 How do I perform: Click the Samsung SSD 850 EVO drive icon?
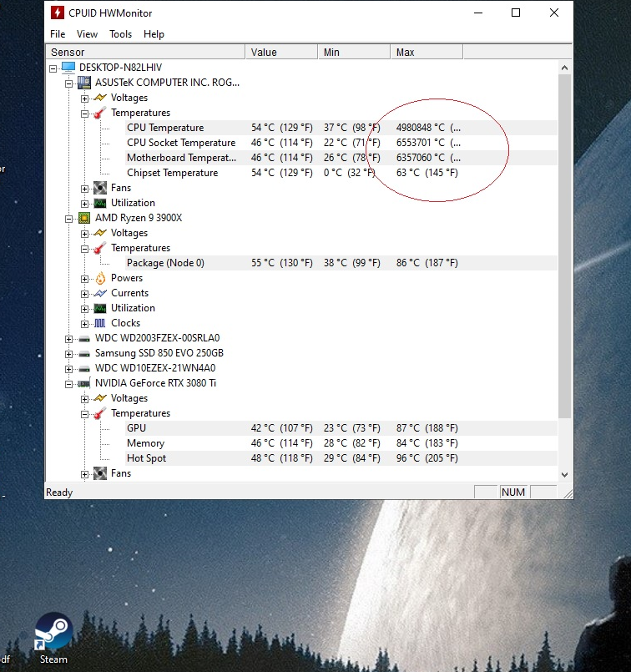point(84,354)
